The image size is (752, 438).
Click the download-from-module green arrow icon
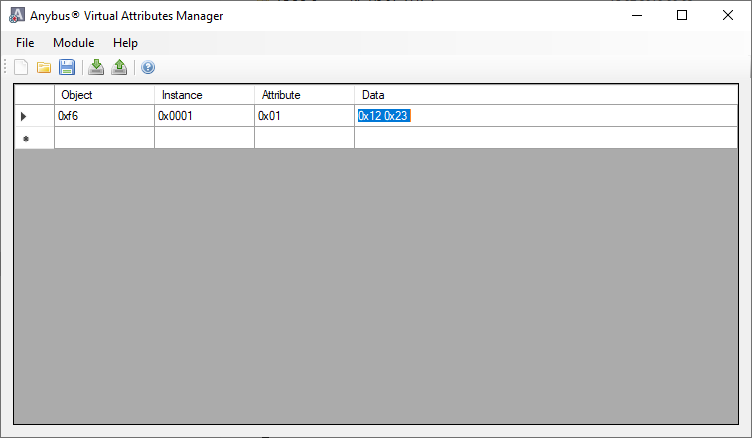[x=96, y=67]
